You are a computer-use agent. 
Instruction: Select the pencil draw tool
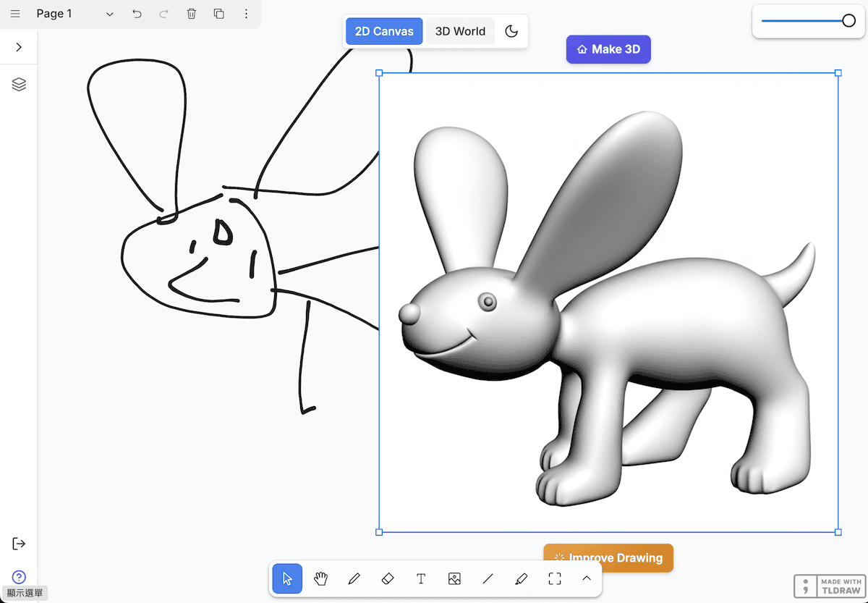tap(354, 578)
